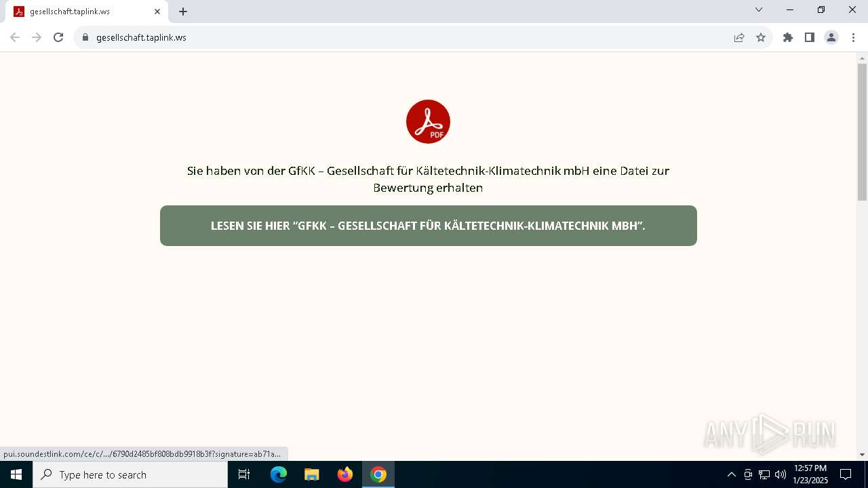Open the 'Lesen Sie hier GfKK' button

(x=429, y=226)
